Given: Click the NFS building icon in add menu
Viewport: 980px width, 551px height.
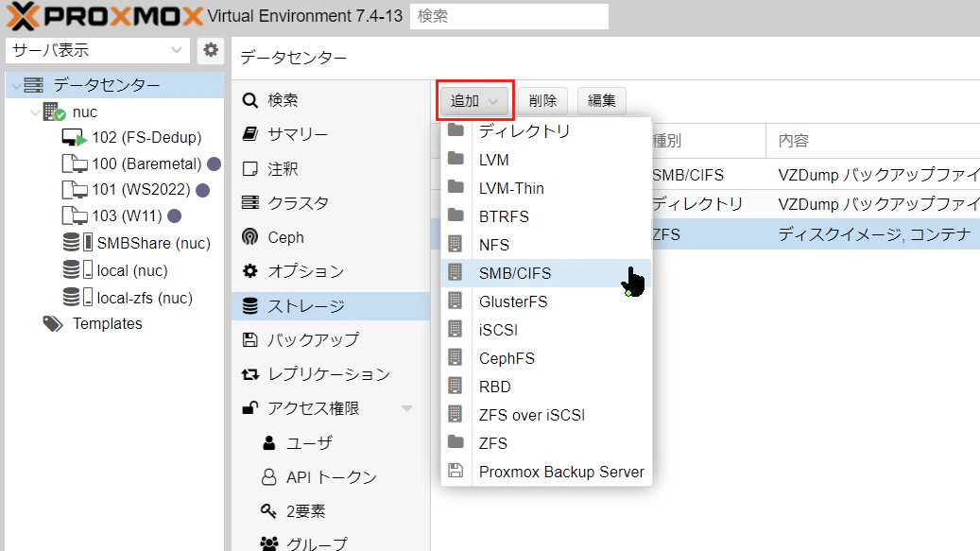Looking at the screenshot, I should point(455,244).
